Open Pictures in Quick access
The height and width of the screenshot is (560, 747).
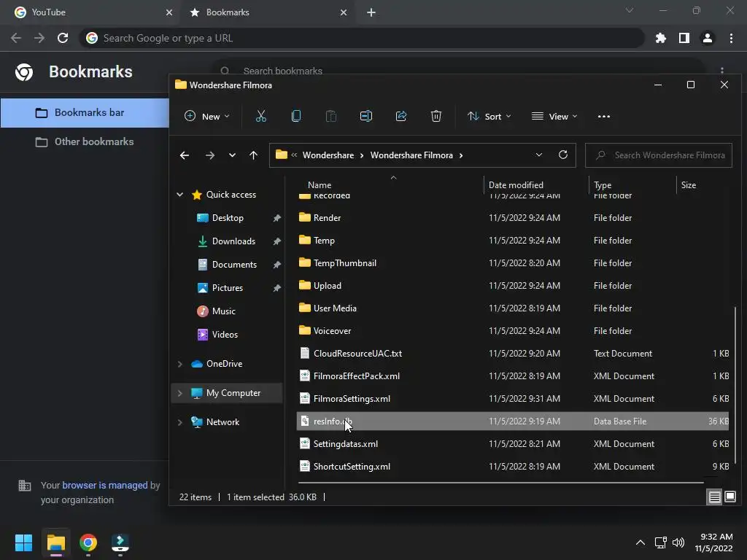coord(228,288)
